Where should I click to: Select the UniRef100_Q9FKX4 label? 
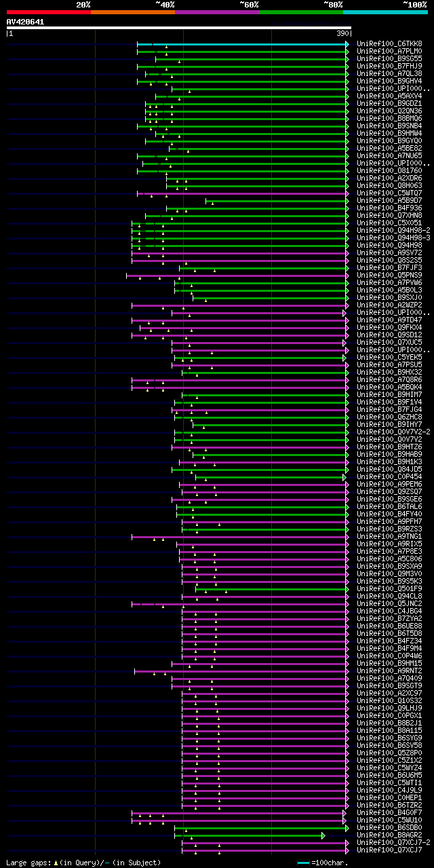click(388, 327)
